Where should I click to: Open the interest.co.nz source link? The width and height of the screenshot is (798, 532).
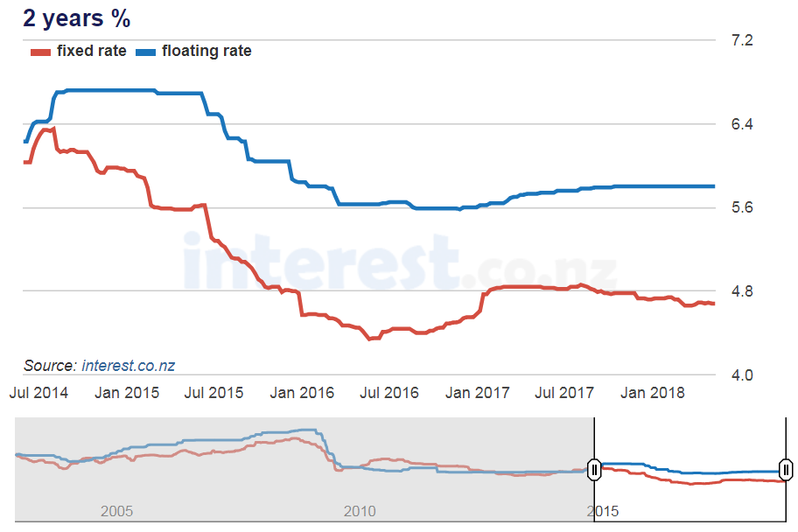(128, 365)
